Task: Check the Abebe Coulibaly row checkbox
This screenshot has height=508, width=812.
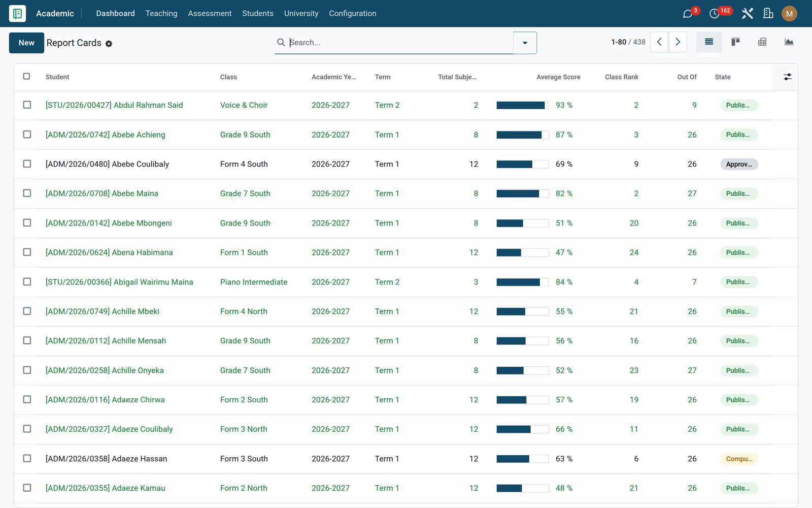Action: click(x=27, y=164)
